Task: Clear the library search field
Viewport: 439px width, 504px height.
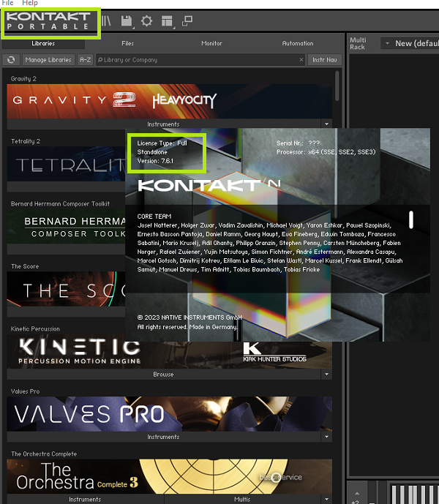Action: tap(301, 60)
